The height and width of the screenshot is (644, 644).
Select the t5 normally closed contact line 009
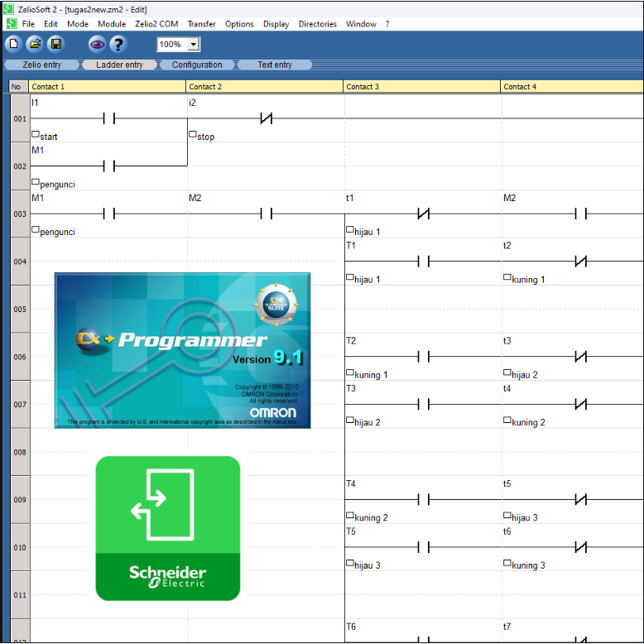581,499
